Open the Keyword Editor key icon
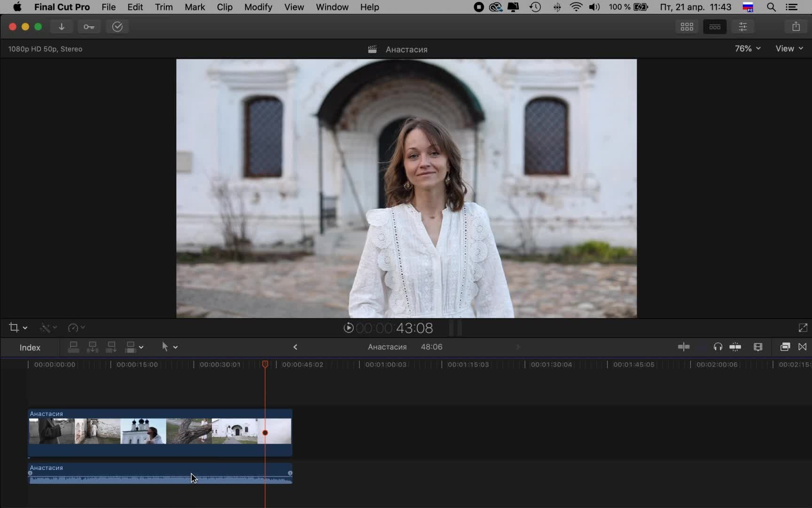The height and width of the screenshot is (508, 812). coord(89,27)
